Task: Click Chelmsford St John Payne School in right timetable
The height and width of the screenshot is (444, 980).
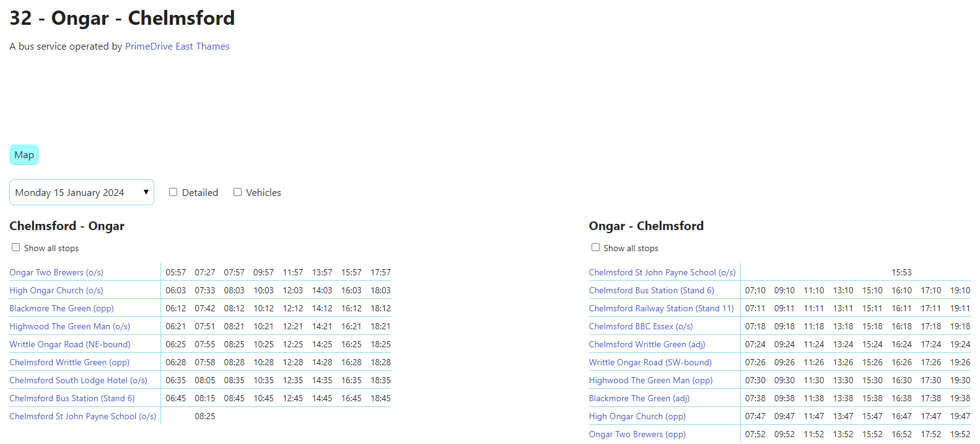Action: coord(662,272)
